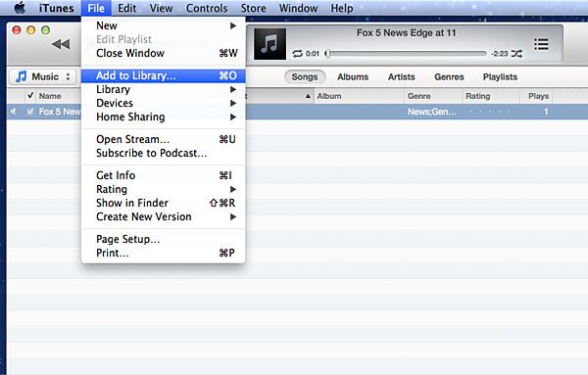Open the Music library dropdown

click(42, 76)
